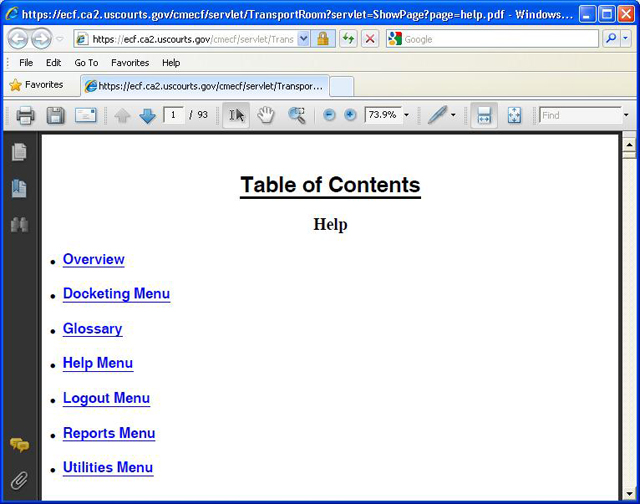
Task: Follow the Glossary link
Action: [92, 329]
